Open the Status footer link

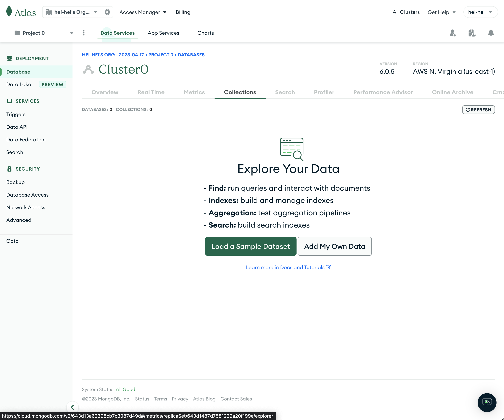[142, 399]
